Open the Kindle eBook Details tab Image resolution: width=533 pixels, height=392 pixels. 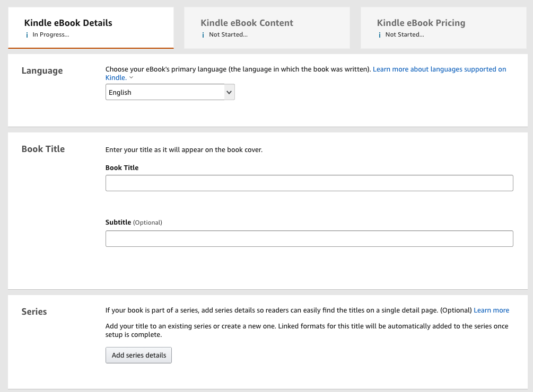click(68, 23)
